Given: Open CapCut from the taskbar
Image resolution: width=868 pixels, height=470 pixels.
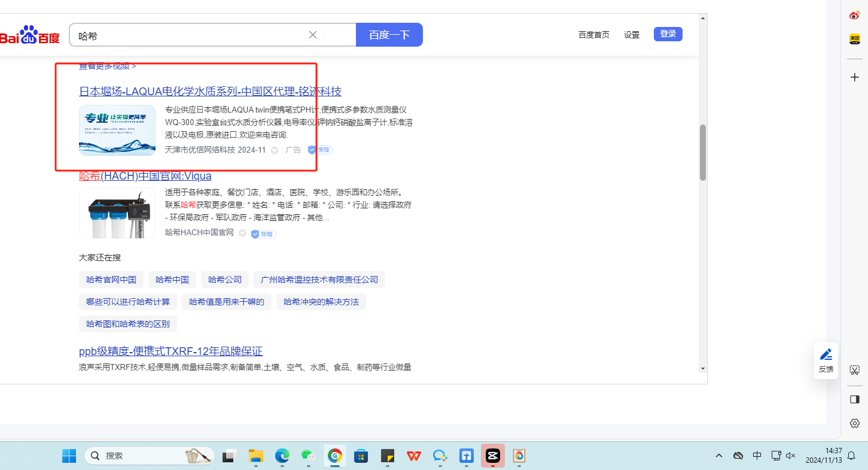Looking at the screenshot, I should pos(492,456).
